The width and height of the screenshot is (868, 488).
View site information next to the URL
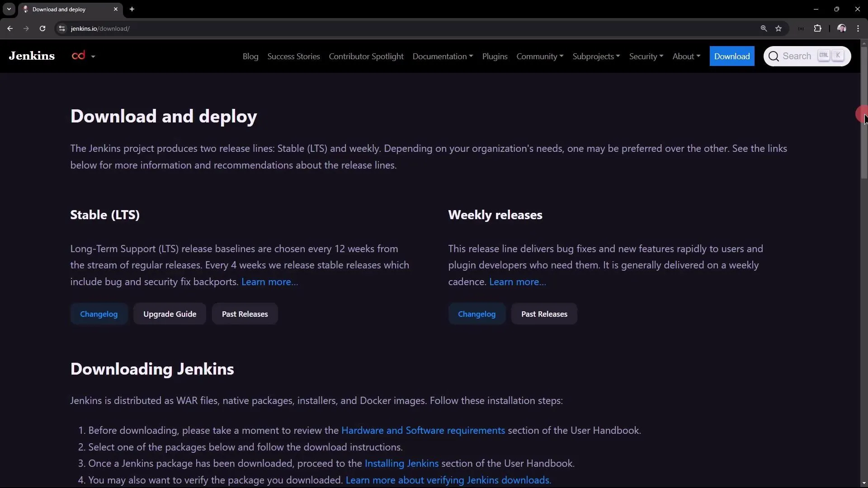point(62,28)
